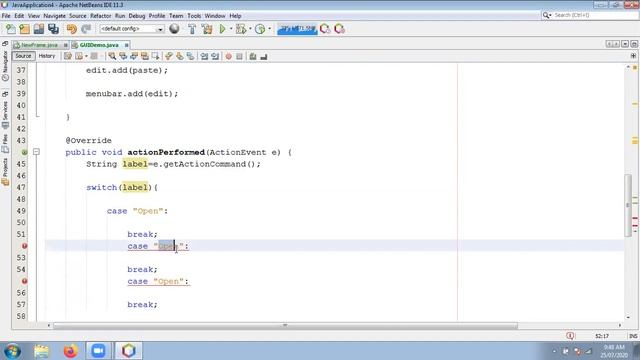
Task: Open Run Project dropdown arrow
Action: (231, 29)
